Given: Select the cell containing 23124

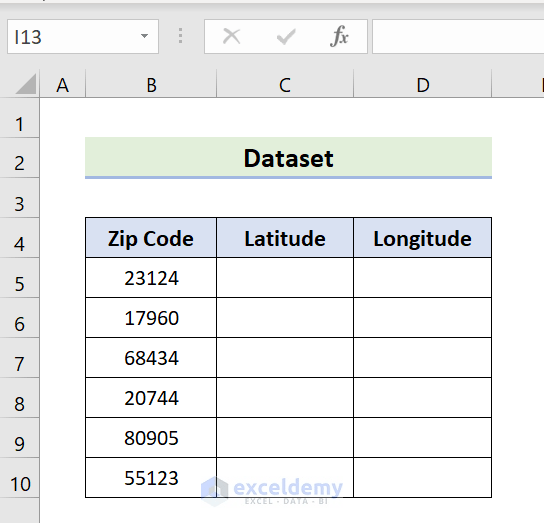Looking at the screenshot, I should (x=151, y=278).
